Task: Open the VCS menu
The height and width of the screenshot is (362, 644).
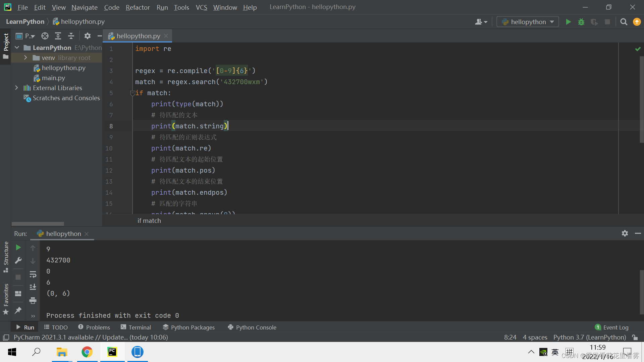Action: pyautogui.click(x=201, y=7)
